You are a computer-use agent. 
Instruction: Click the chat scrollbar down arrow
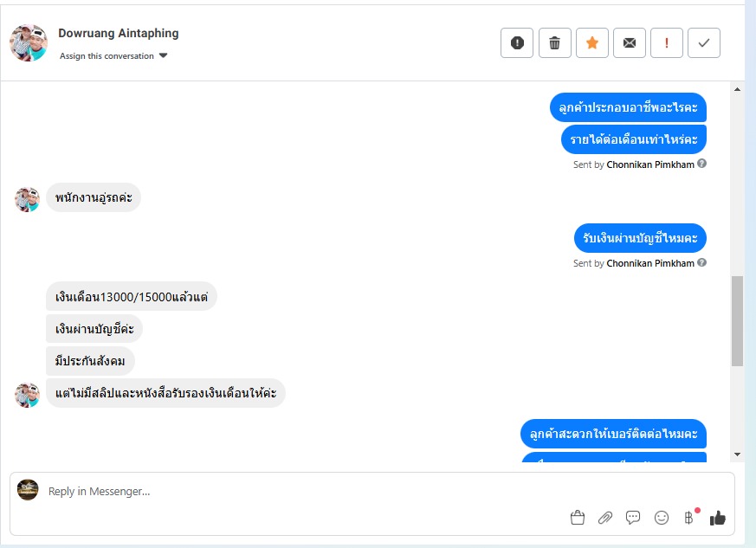(738, 454)
